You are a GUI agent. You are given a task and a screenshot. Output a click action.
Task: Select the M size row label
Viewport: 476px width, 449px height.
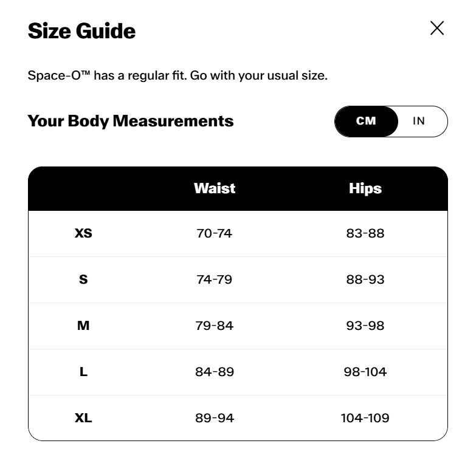click(83, 326)
